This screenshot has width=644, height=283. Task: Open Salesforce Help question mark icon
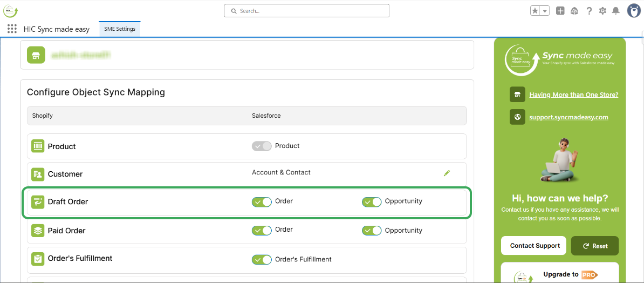click(589, 11)
